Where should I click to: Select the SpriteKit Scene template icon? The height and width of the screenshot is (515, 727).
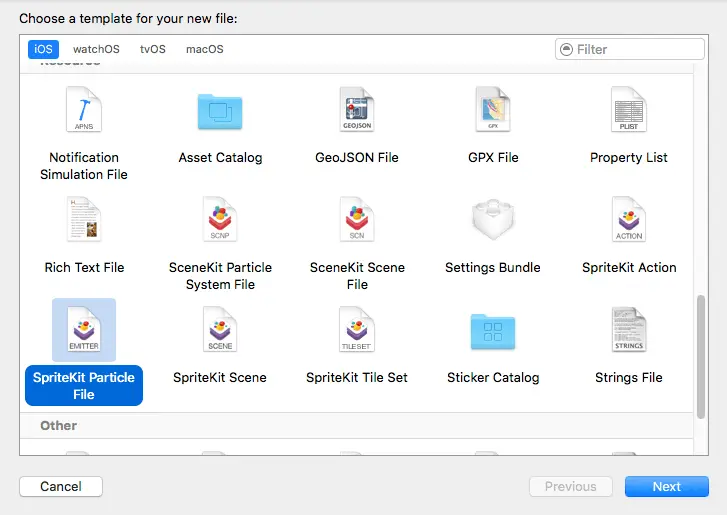coord(220,331)
